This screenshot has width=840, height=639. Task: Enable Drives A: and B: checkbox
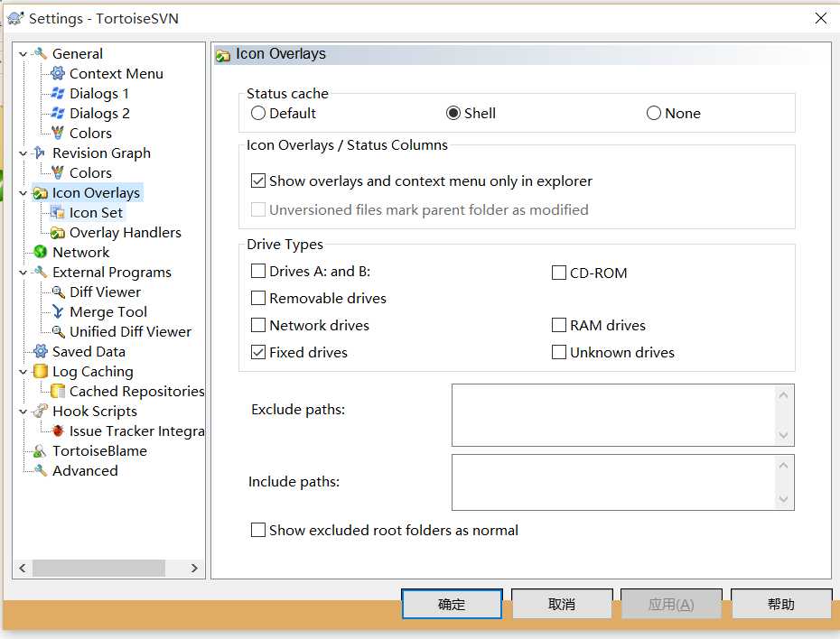[x=258, y=271]
